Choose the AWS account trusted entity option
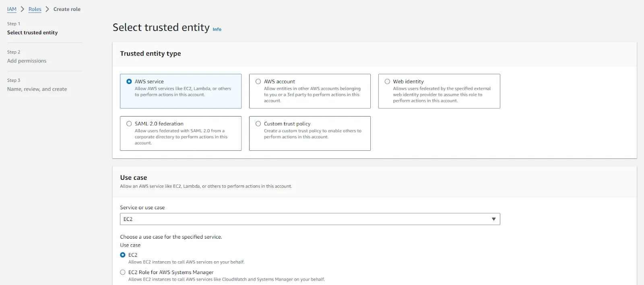 tap(258, 81)
